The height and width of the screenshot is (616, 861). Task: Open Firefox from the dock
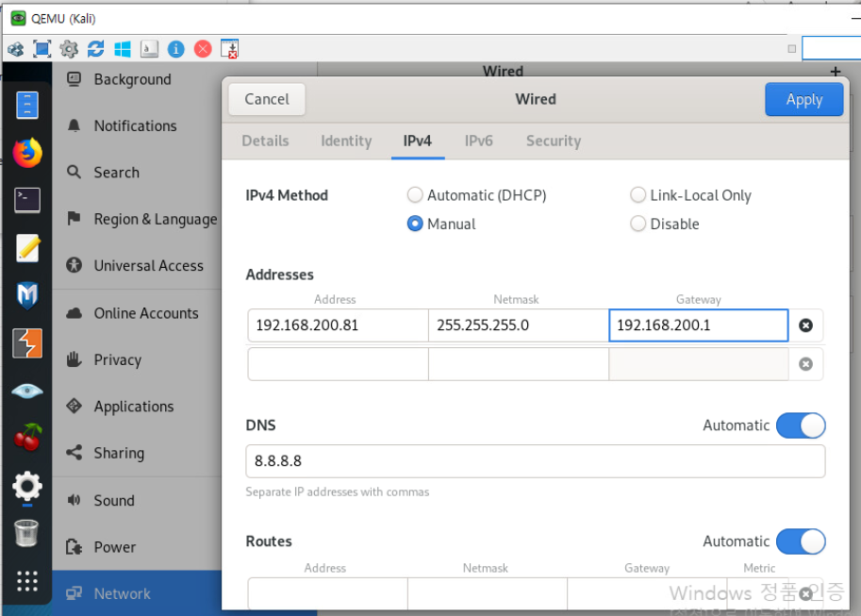[x=27, y=152]
